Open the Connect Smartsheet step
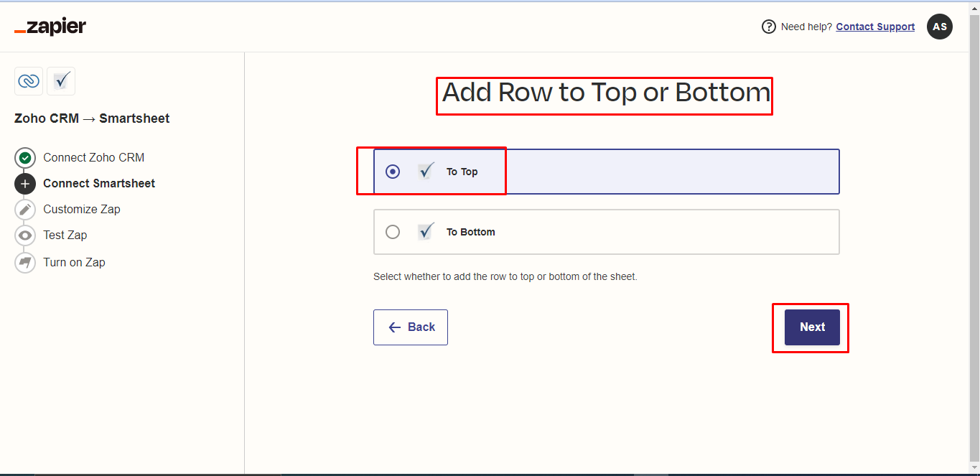Screen dimensions: 980x476 tap(99, 183)
